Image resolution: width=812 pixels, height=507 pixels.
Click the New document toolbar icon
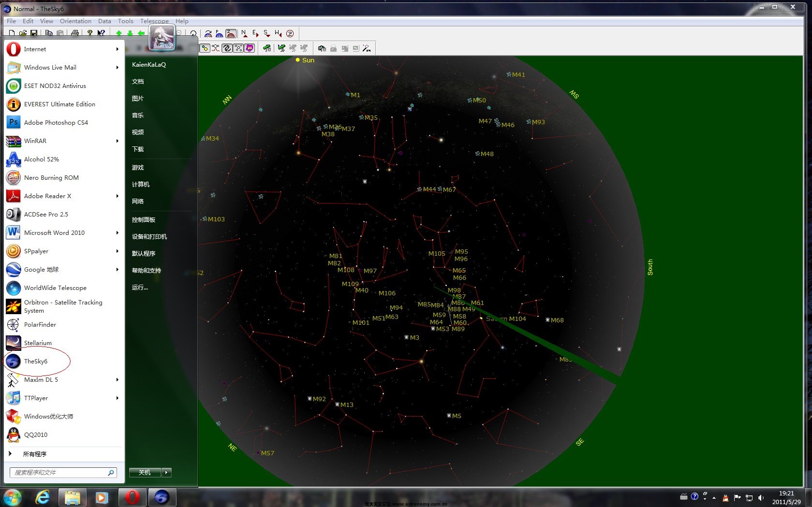[12, 33]
